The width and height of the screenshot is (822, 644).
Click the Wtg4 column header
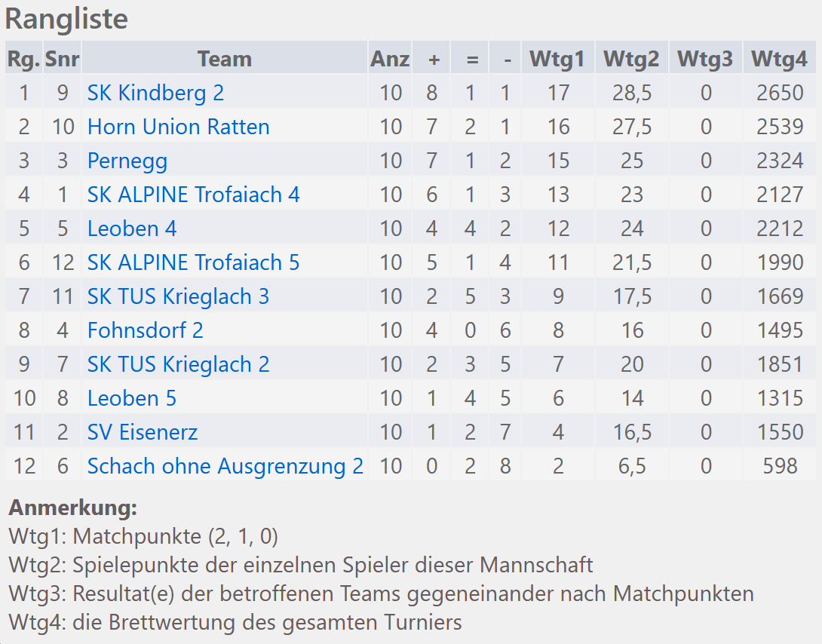click(x=779, y=59)
